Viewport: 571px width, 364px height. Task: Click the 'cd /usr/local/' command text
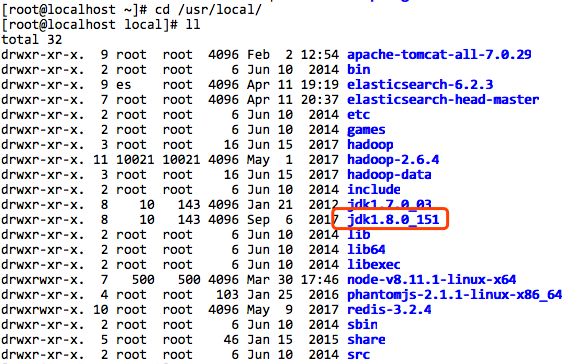pyautogui.click(x=208, y=10)
